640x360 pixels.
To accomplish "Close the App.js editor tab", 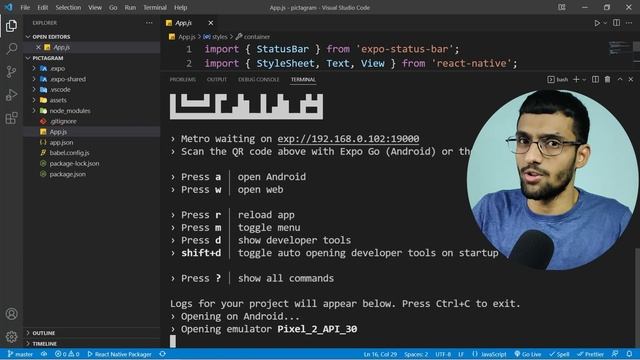I will [x=211, y=23].
